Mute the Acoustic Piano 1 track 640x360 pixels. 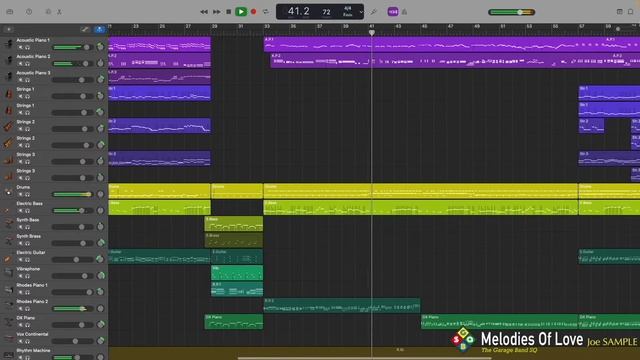(20, 47)
